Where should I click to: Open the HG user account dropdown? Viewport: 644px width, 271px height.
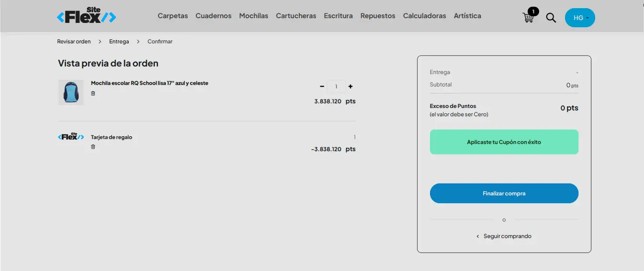point(580,18)
